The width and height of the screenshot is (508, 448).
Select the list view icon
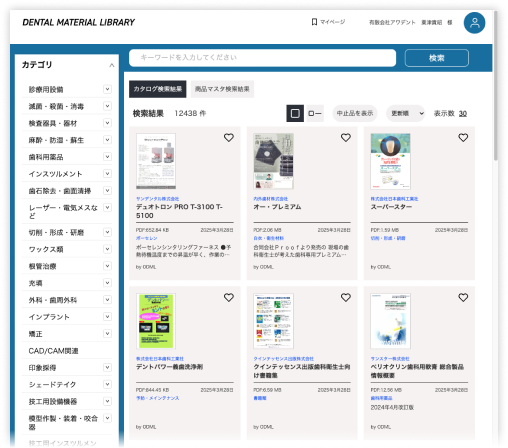coord(314,113)
